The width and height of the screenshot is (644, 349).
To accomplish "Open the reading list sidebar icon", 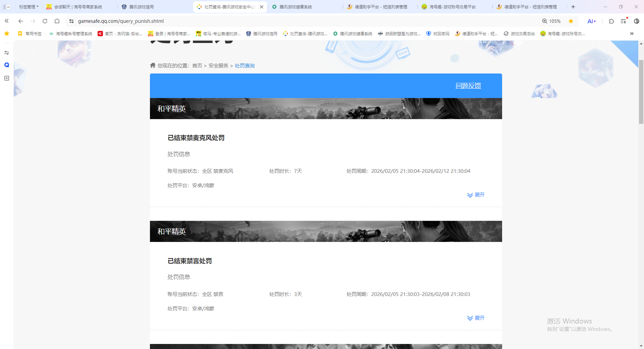I will click(624, 21).
